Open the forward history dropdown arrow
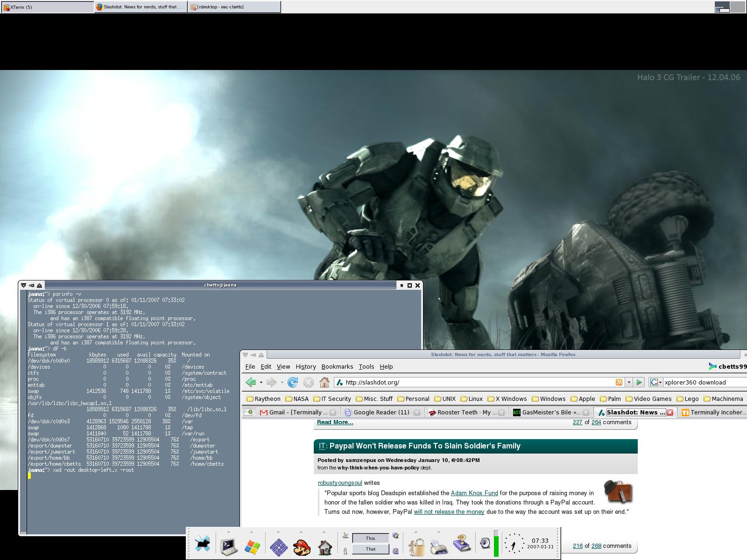 click(x=282, y=383)
